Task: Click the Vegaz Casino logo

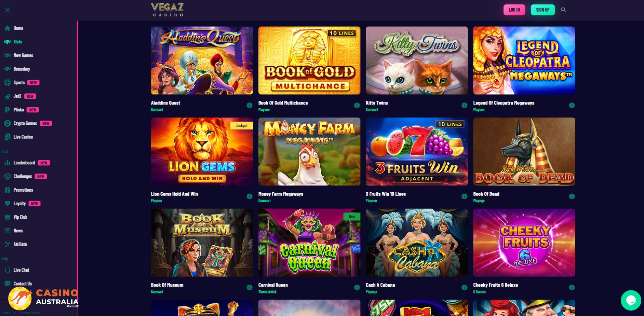Action: (167, 10)
